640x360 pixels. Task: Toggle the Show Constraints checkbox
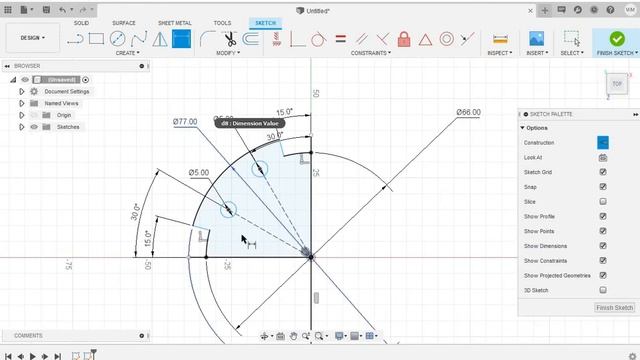603,260
